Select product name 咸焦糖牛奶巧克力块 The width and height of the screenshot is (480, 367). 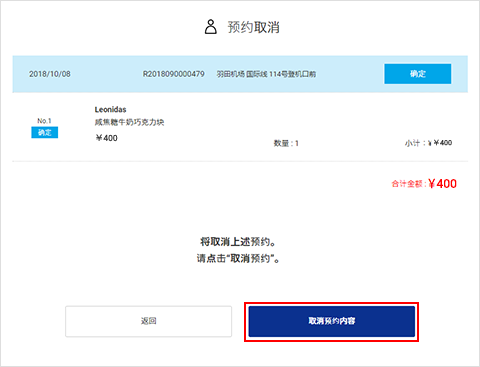click(129, 122)
